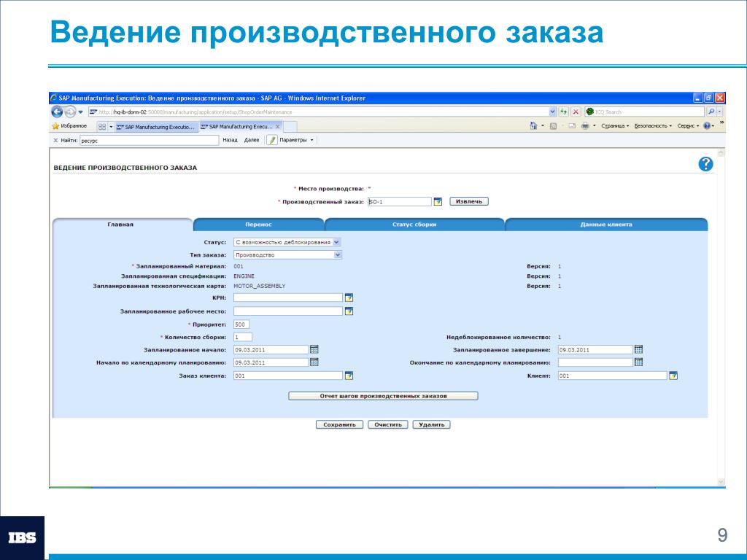Viewport: 747px width, 560px height.
Task: Open recent pages dropdown next to Forward button
Action: point(80,112)
